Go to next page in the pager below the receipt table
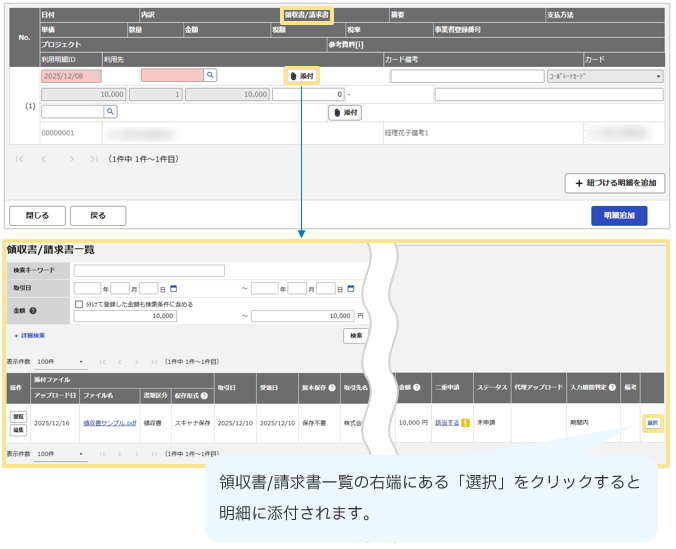Viewport: 676px width, 549px height. click(137, 454)
